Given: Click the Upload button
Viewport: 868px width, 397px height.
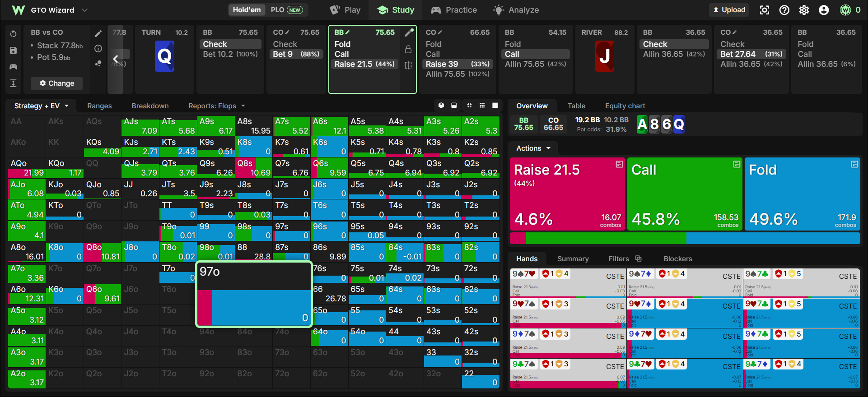Looking at the screenshot, I should pyautogui.click(x=729, y=10).
